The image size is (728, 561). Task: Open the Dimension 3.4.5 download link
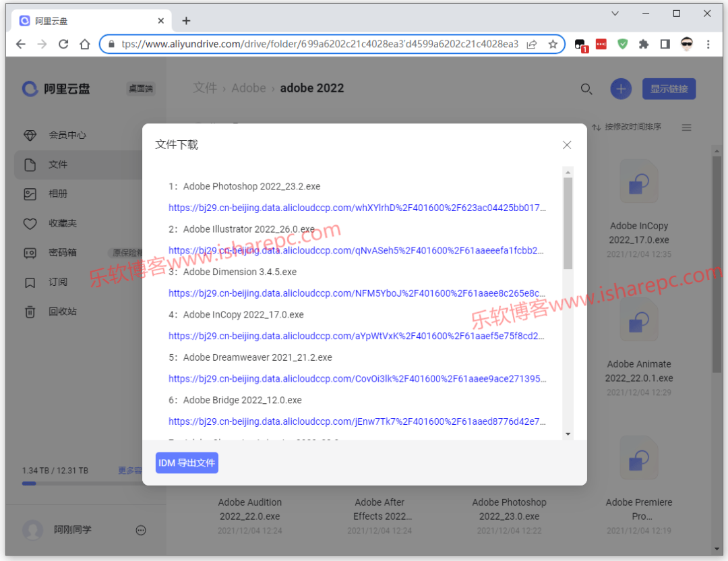(357, 293)
